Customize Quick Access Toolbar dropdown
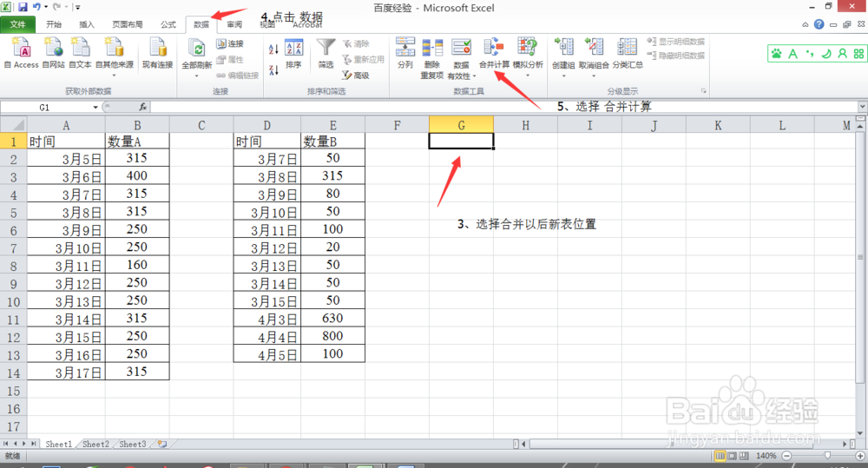 [x=77, y=7]
